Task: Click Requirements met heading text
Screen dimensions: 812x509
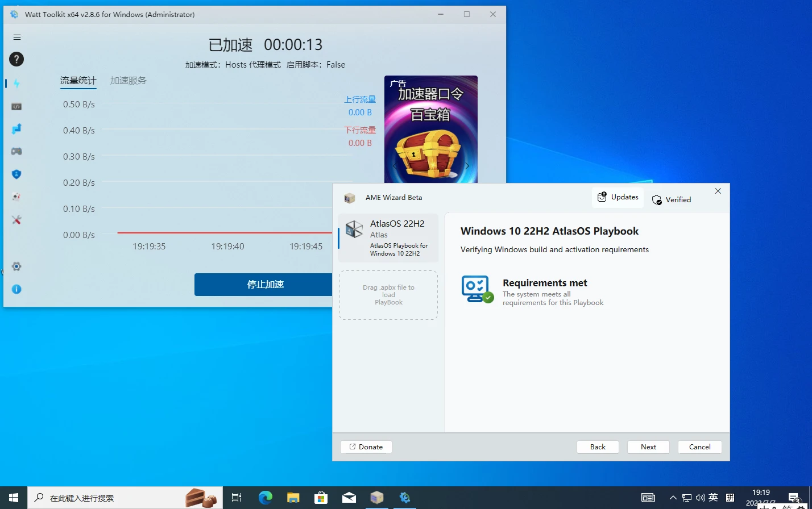Action: [x=545, y=283]
